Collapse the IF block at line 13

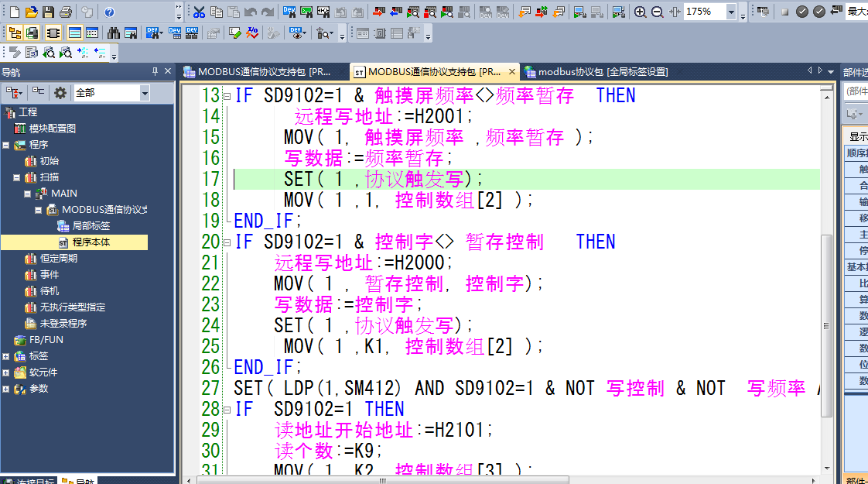[x=227, y=97]
